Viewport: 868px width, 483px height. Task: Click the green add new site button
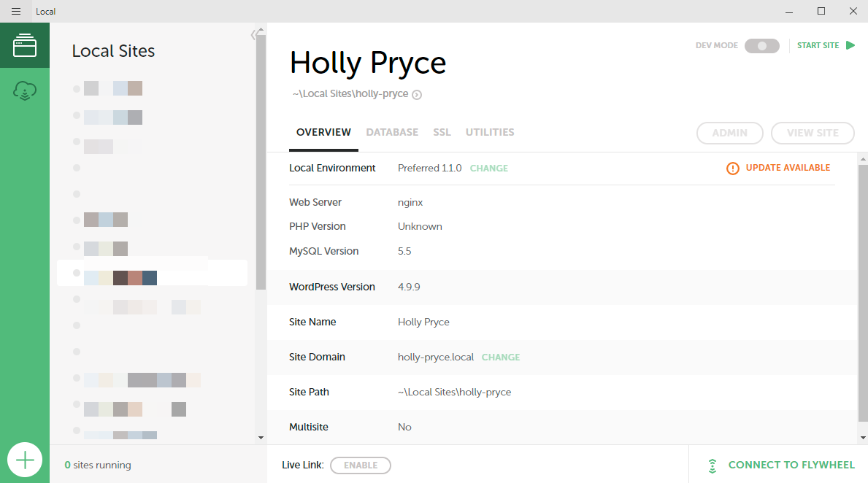click(25, 460)
